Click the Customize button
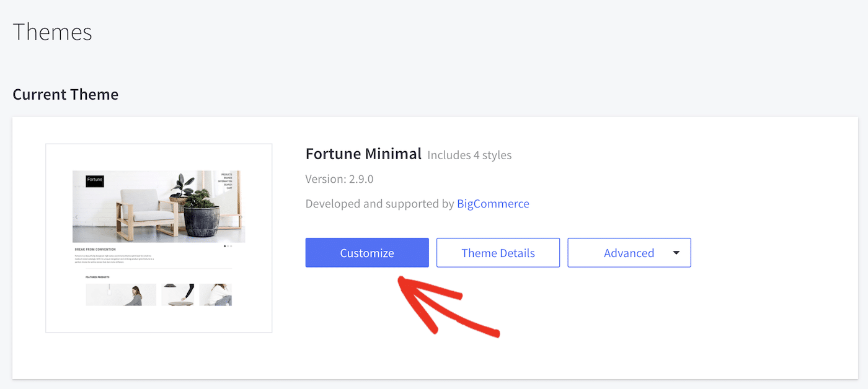The width and height of the screenshot is (868, 389). (366, 253)
